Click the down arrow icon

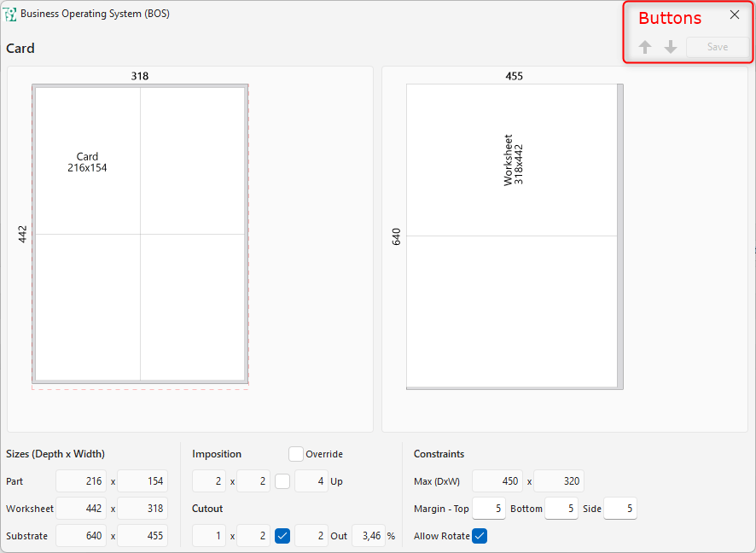pyautogui.click(x=671, y=48)
